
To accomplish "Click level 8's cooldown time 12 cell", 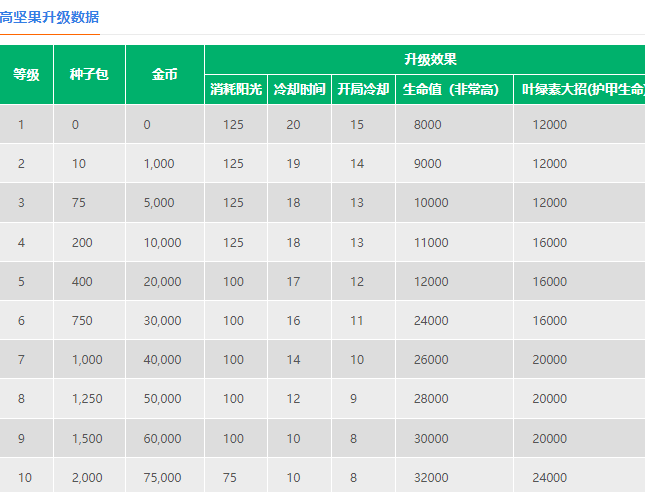I will 299,399.
